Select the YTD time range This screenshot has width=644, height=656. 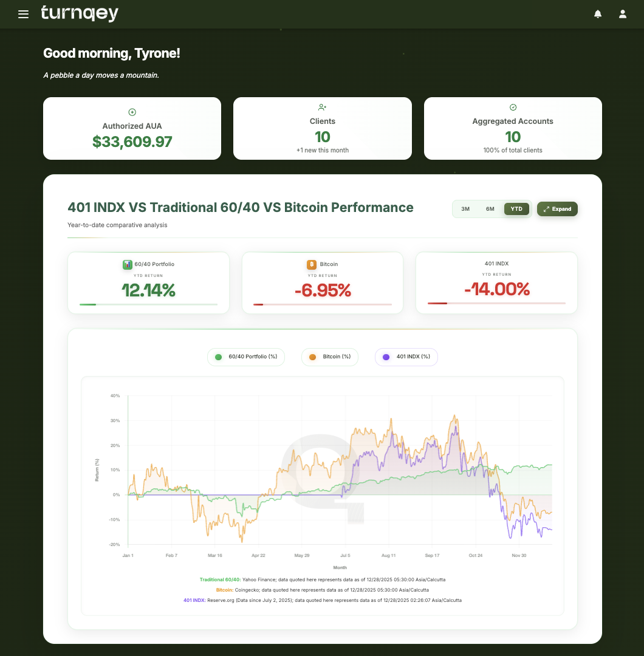coord(516,209)
